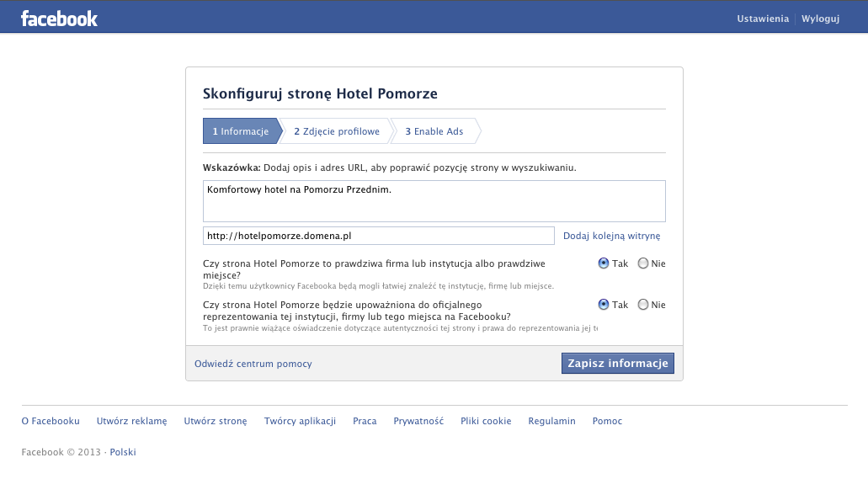Click Dodaj kolejną witrynę link
The image size is (868, 484).
612,236
